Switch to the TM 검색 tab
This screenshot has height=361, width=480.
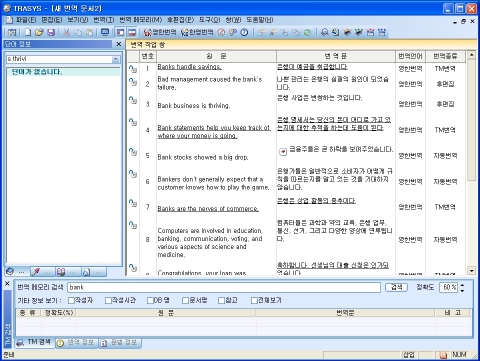34,342
